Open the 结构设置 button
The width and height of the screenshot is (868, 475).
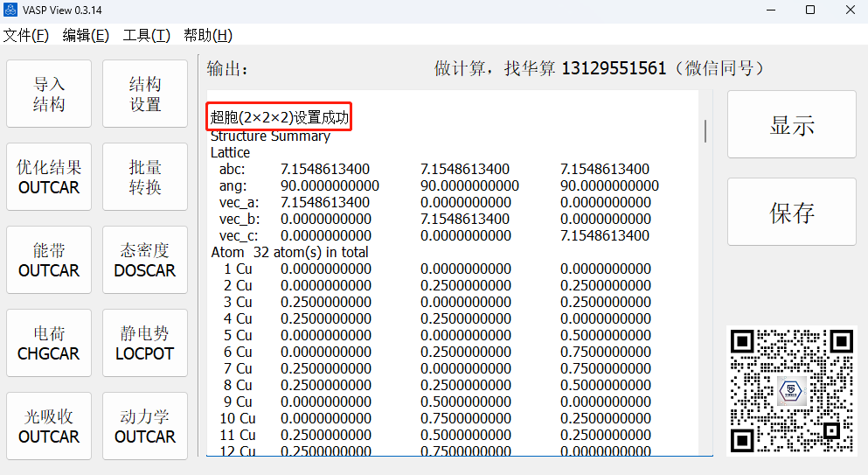coord(145,94)
